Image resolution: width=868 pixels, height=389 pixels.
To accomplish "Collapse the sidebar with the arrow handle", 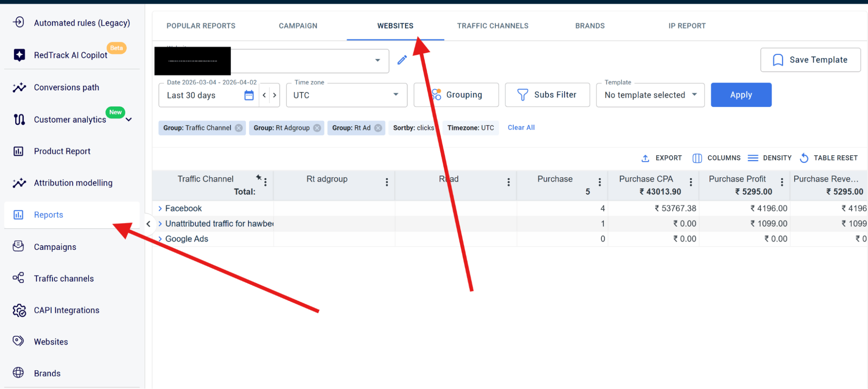I will tap(149, 224).
